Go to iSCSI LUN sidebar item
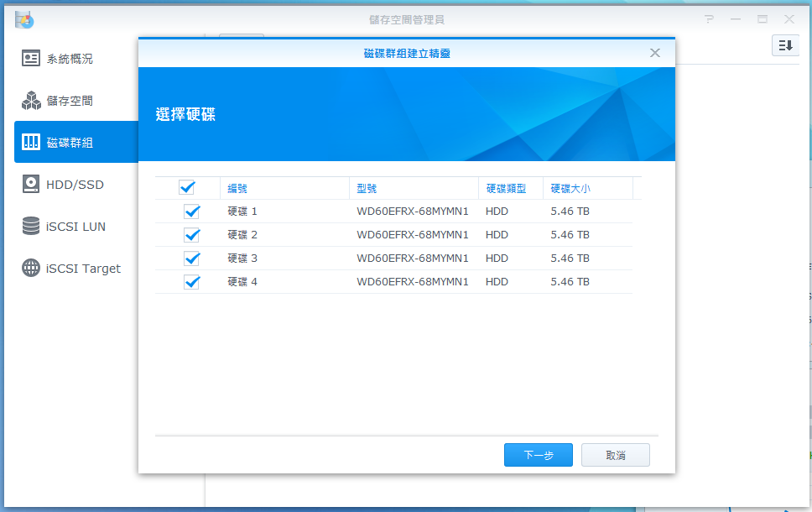This screenshot has width=812, height=512. point(76,226)
